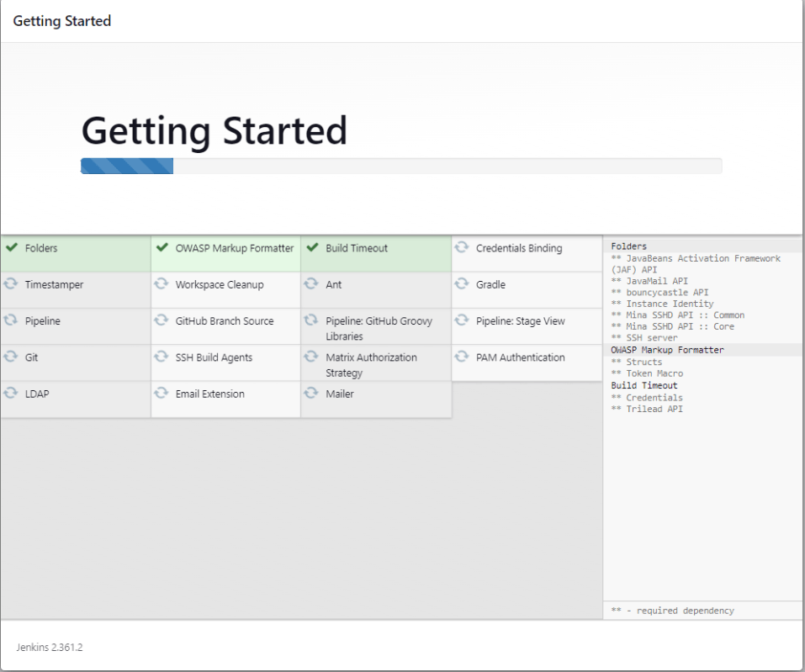Click the install icon for PAM Authentication

[462, 357]
